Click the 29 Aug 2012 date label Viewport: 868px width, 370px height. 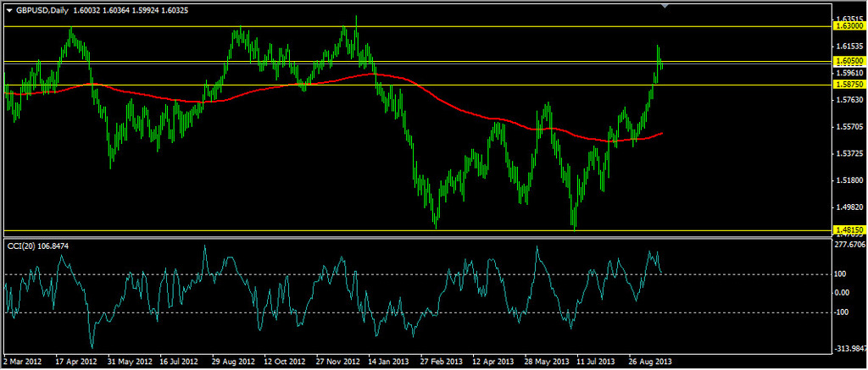coord(234,362)
